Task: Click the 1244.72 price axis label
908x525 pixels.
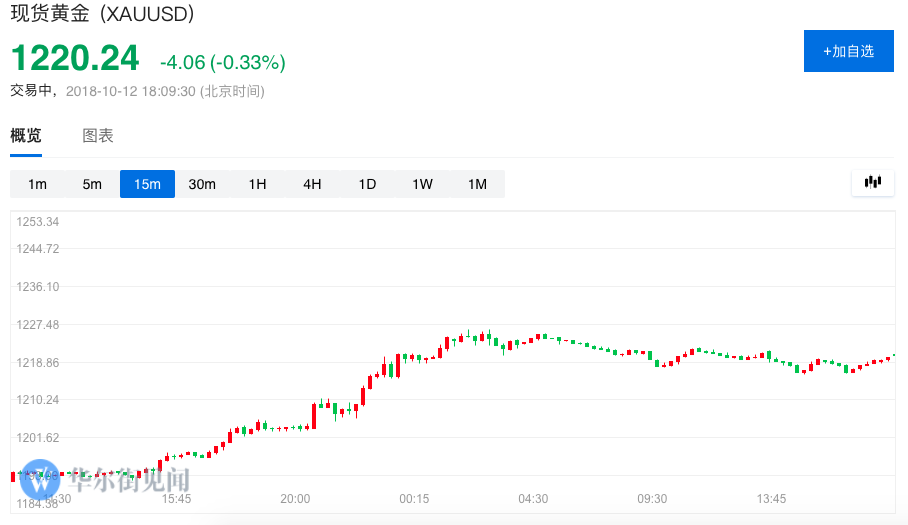Action: click(x=38, y=249)
